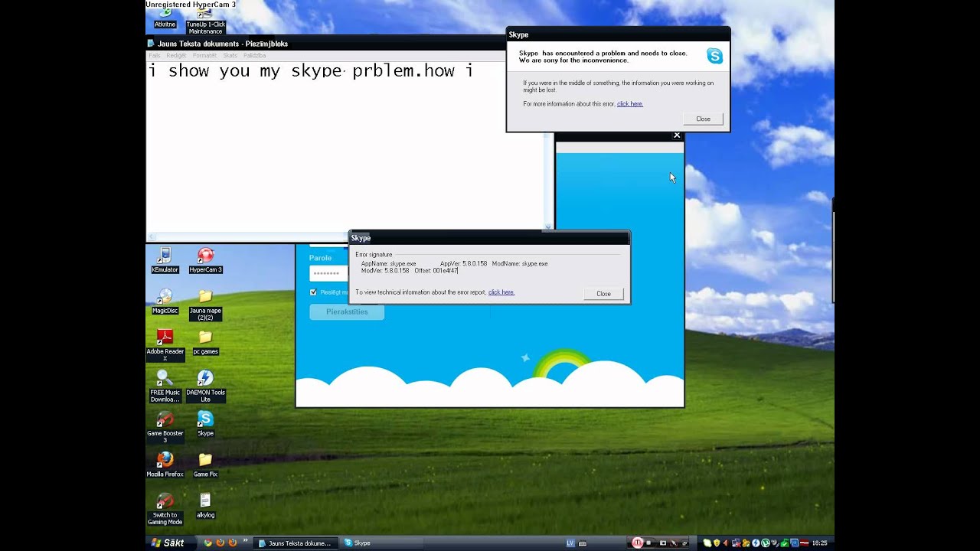
Task: Click the AppVer: 5.8.0.158 text
Action: click(x=463, y=263)
